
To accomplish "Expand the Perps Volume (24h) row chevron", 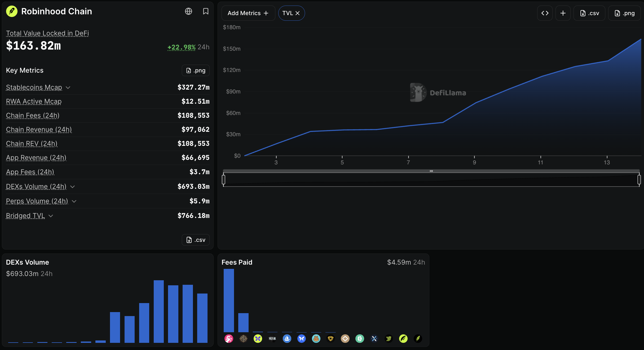I will coord(74,201).
